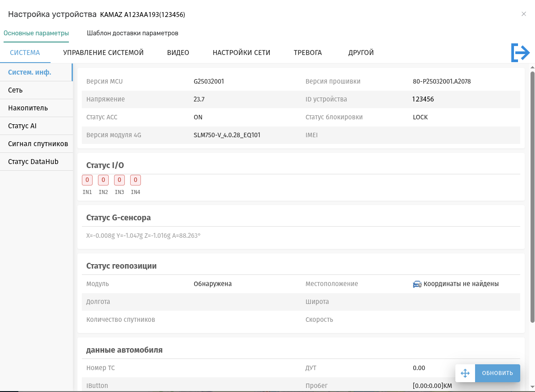Click the car icon beside Координаты не найдены

tap(417, 284)
